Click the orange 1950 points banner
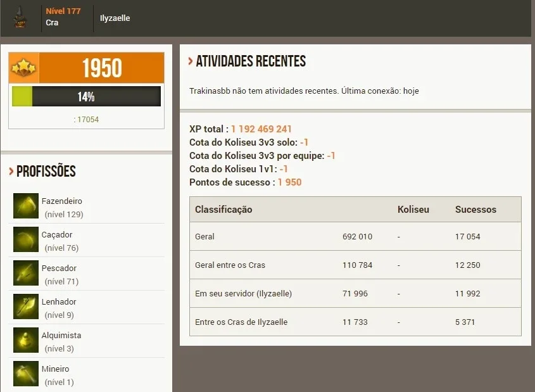 101,68
